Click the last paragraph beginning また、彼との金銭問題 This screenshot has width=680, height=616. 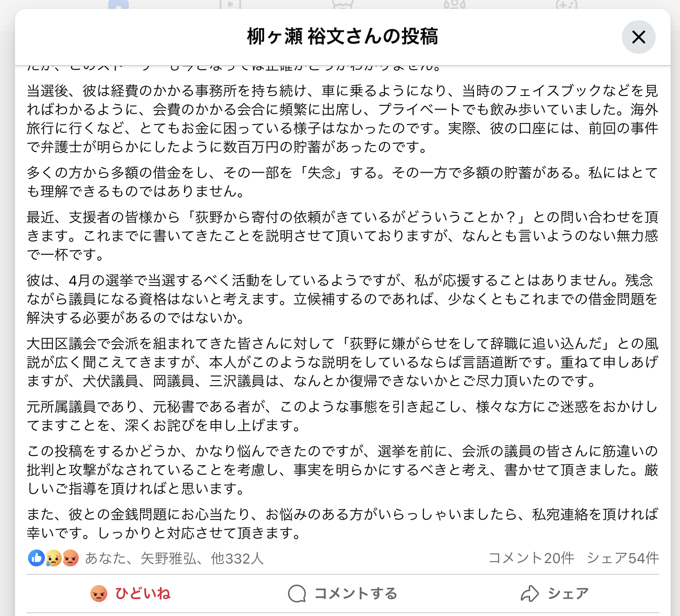click(342, 524)
